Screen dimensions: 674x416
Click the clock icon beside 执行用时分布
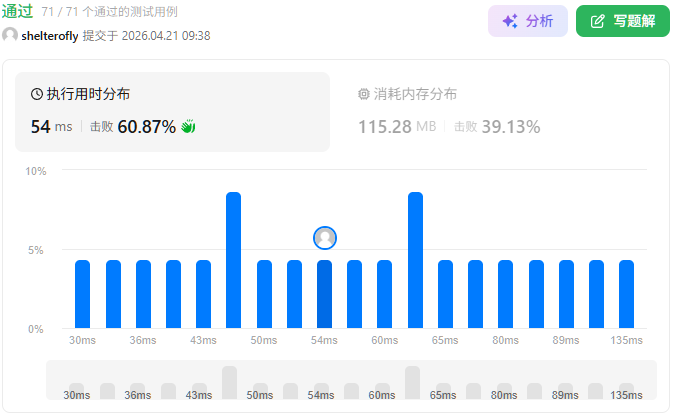[37, 94]
